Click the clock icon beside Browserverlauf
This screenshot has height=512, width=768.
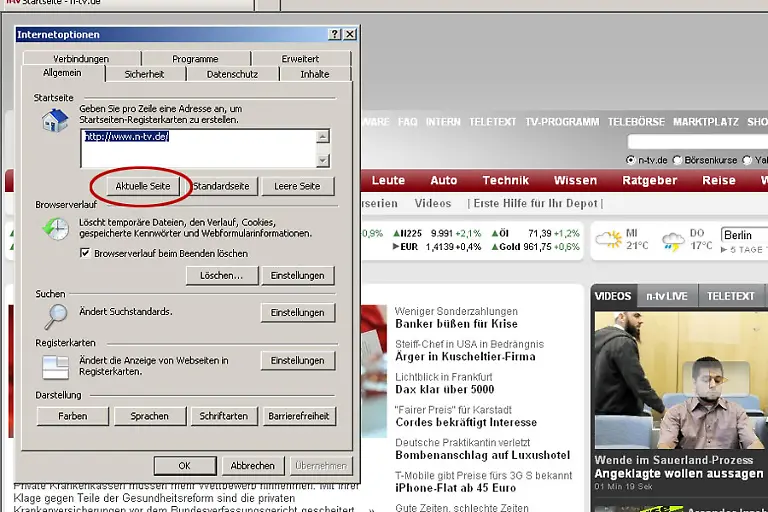click(54, 229)
